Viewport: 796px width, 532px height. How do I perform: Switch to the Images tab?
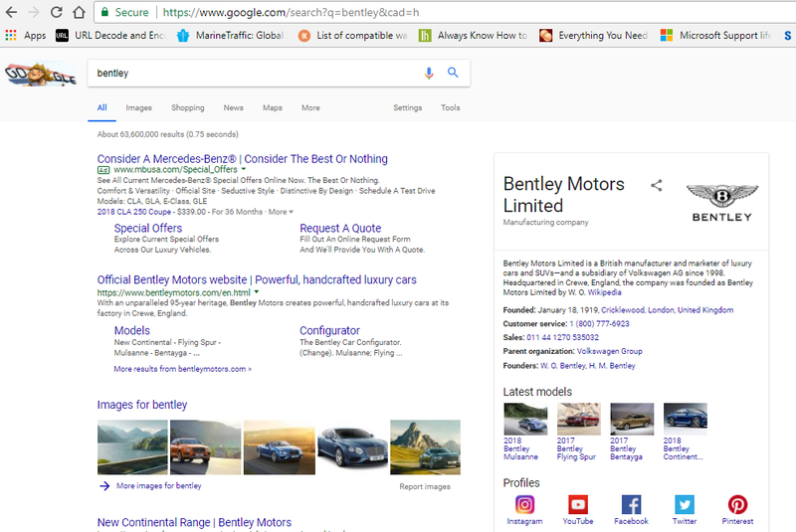(138, 107)
